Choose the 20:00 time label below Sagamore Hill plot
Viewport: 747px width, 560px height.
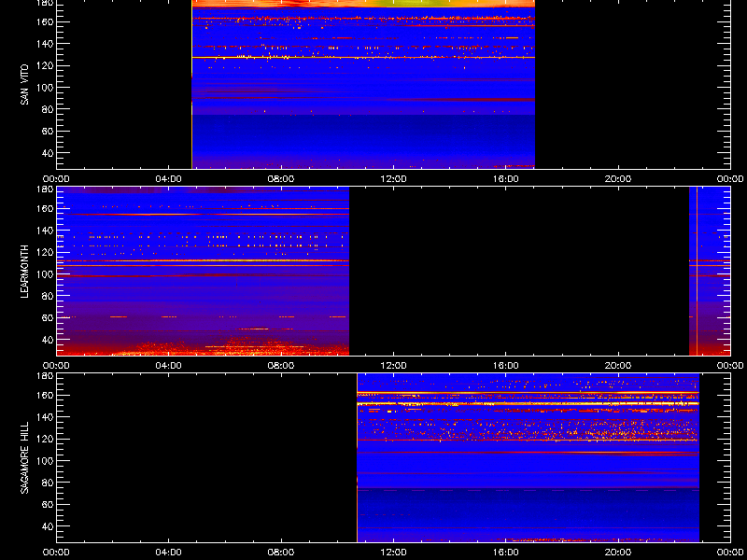click(618, 553)
